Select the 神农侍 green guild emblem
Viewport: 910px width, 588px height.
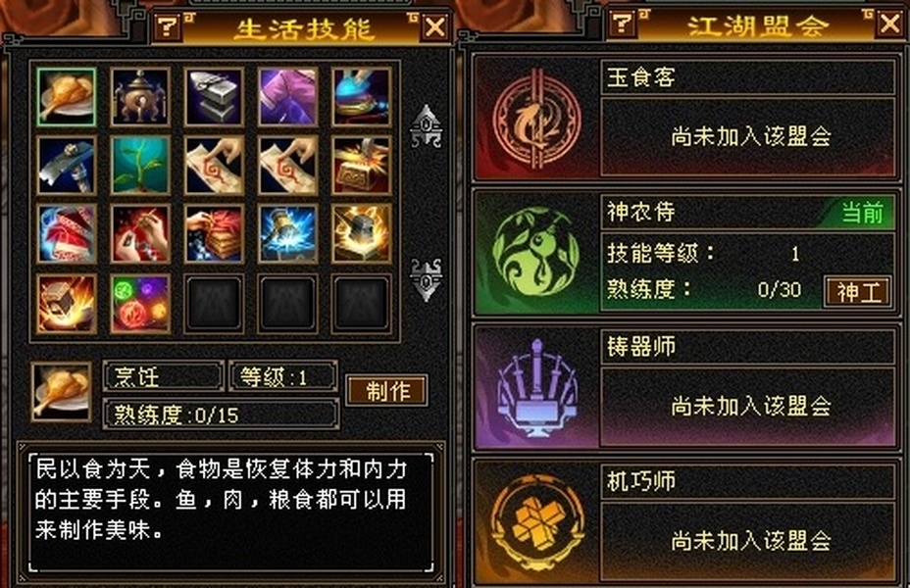tap(535, 254)
